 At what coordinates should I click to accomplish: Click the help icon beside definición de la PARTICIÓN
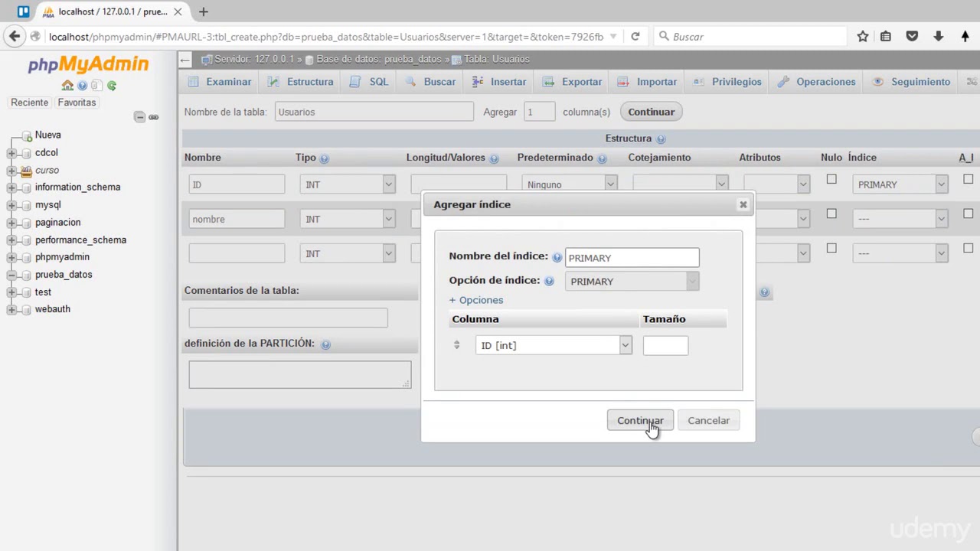(325, 344)
